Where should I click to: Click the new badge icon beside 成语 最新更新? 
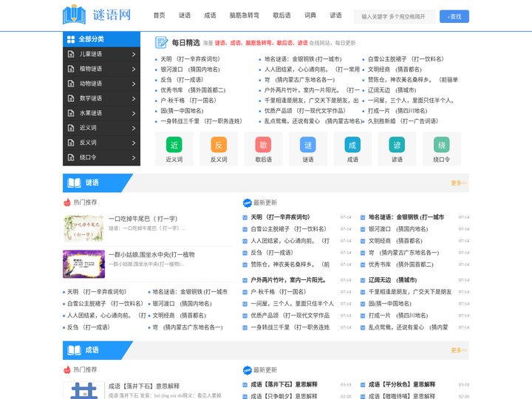point(248,370)
